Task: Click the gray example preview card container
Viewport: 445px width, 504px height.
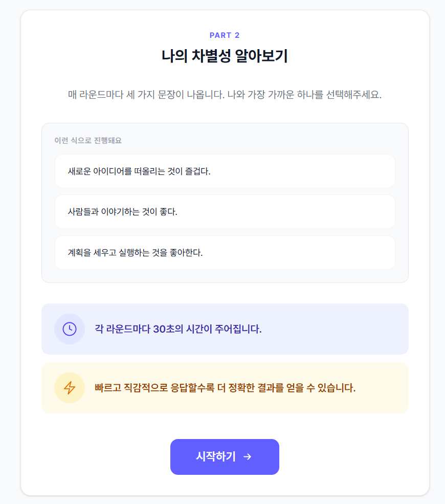Action: click(225, 201)
